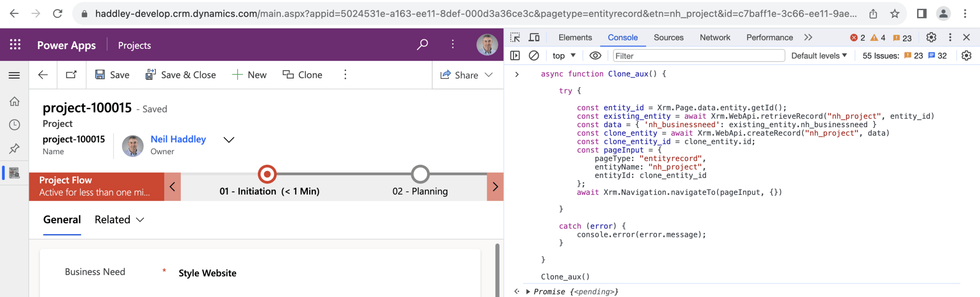Open the Neil Haddley owner link

(x=178, y=139)
